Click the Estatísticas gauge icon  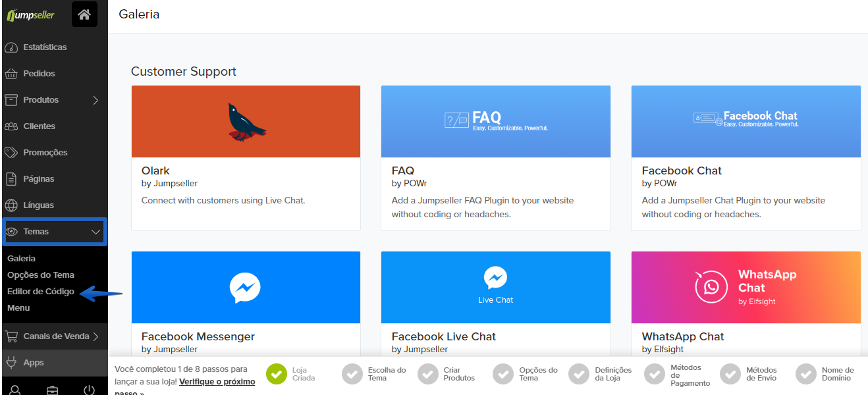tap(11, 47)
